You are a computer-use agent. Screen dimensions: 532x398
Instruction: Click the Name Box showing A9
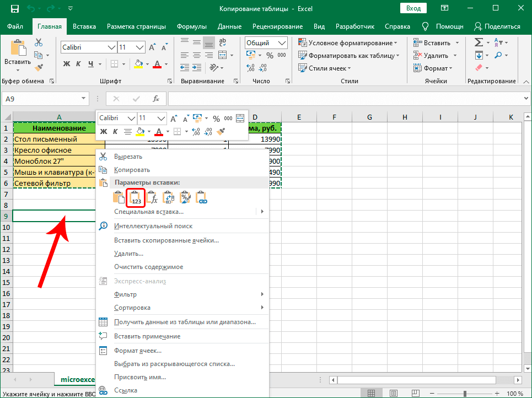[40, 99]
